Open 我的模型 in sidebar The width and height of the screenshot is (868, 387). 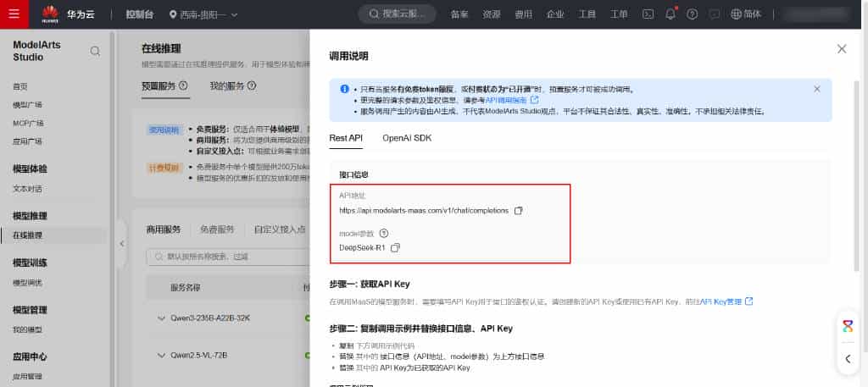point(28,329)
